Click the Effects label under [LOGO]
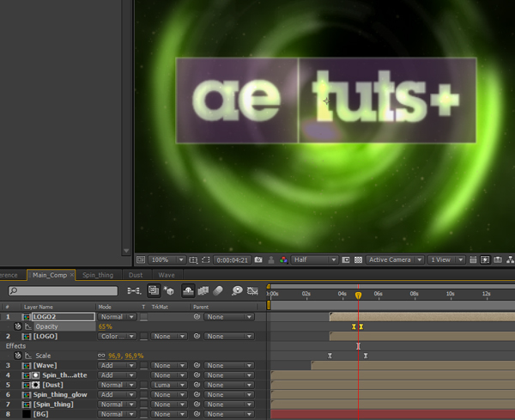 tap(15, 346)
